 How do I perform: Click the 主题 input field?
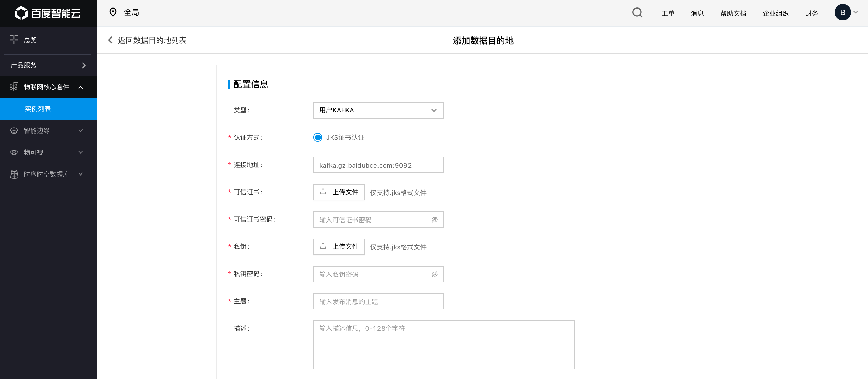pyautogui.click(x=378, y=302)
